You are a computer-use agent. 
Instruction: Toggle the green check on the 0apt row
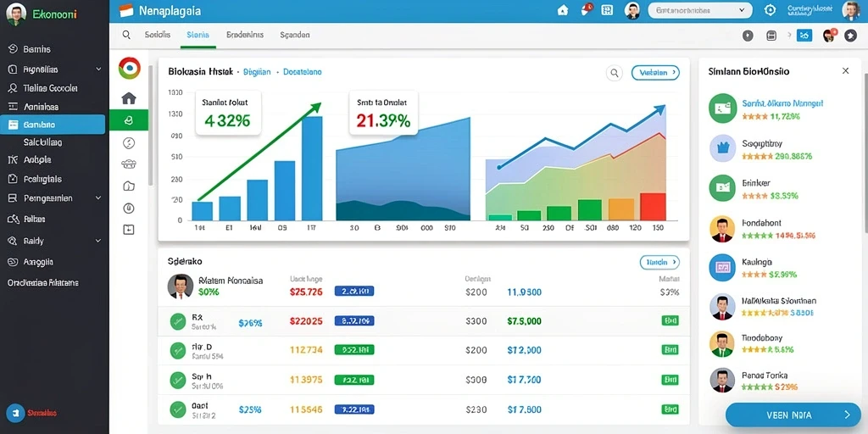(x=177, y=409)
